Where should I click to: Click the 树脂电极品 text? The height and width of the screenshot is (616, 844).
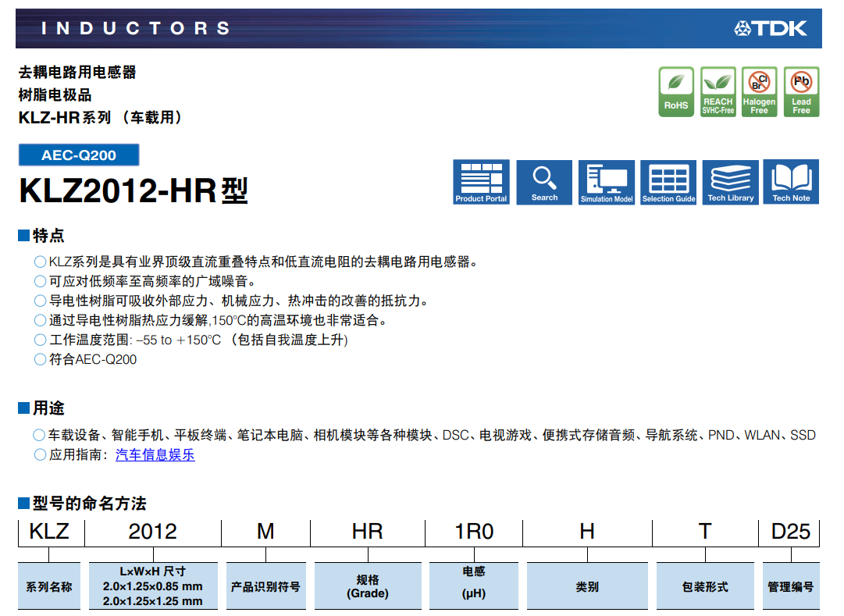pos(55,94)
